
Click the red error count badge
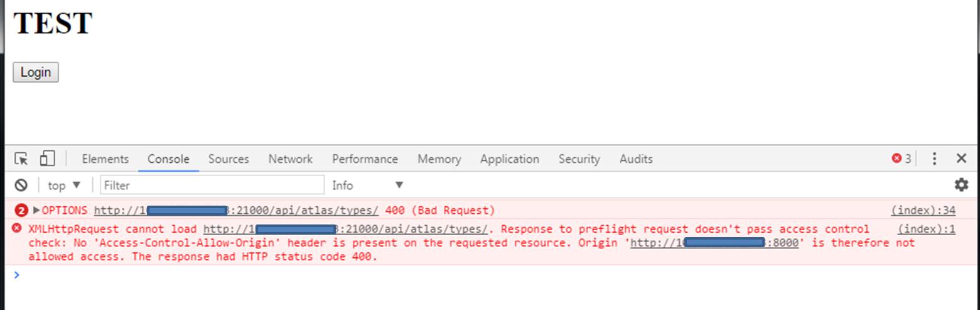[901, 159]
